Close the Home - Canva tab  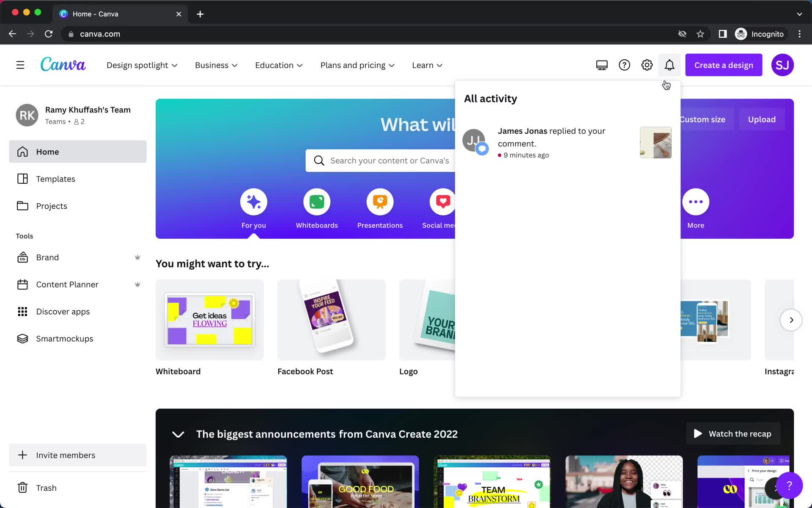179,14
